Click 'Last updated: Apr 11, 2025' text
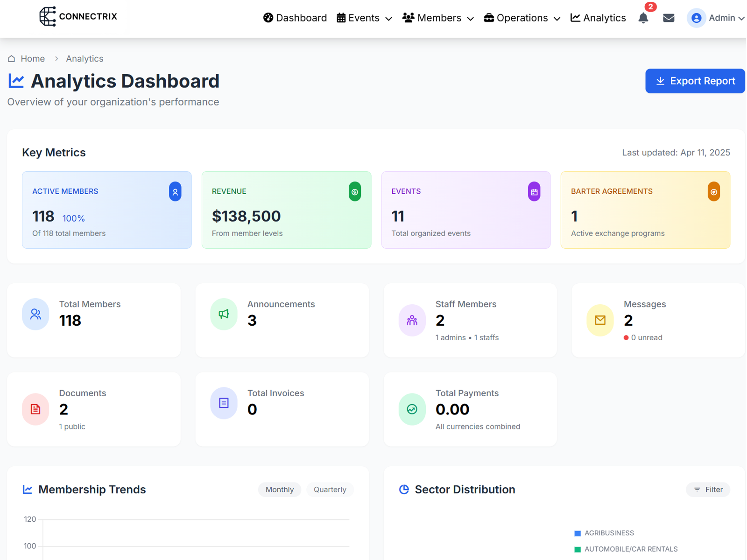This screenshot has width=747, height=560. click(676, 153)
